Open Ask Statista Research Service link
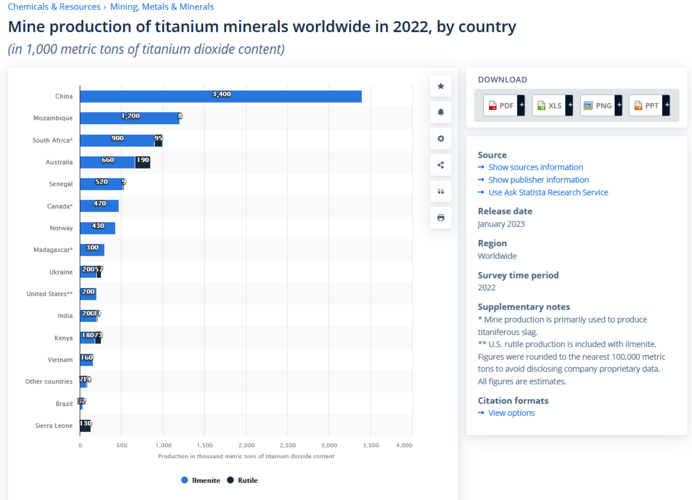 point(548,192)
